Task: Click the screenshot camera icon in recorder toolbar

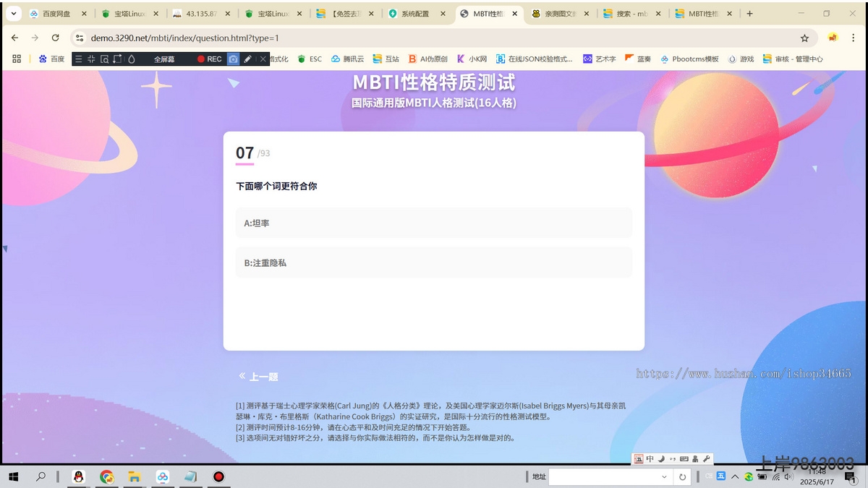Action: point(233,59)
